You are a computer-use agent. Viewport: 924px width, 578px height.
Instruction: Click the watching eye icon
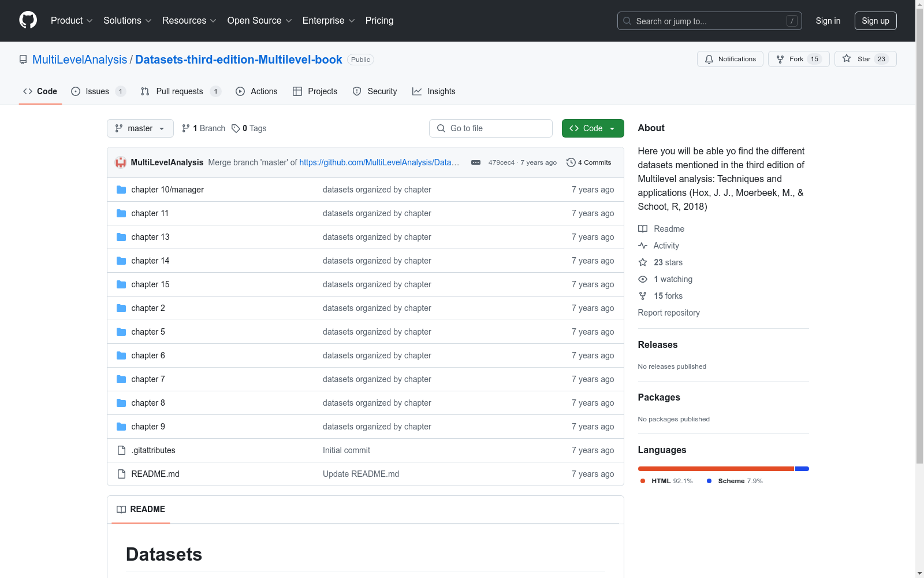click(643, 279)
